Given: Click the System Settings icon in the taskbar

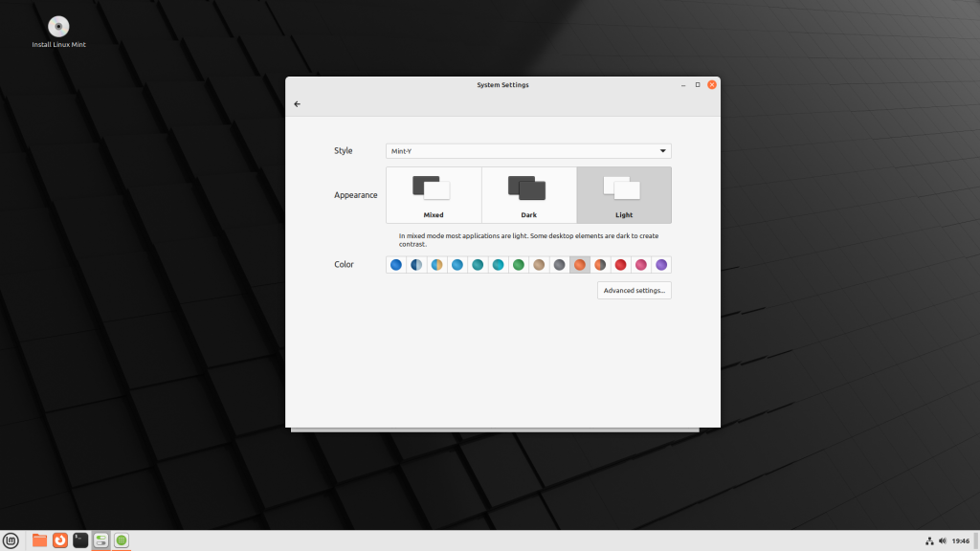Looking at the screenshot, I should click(100, 540).
